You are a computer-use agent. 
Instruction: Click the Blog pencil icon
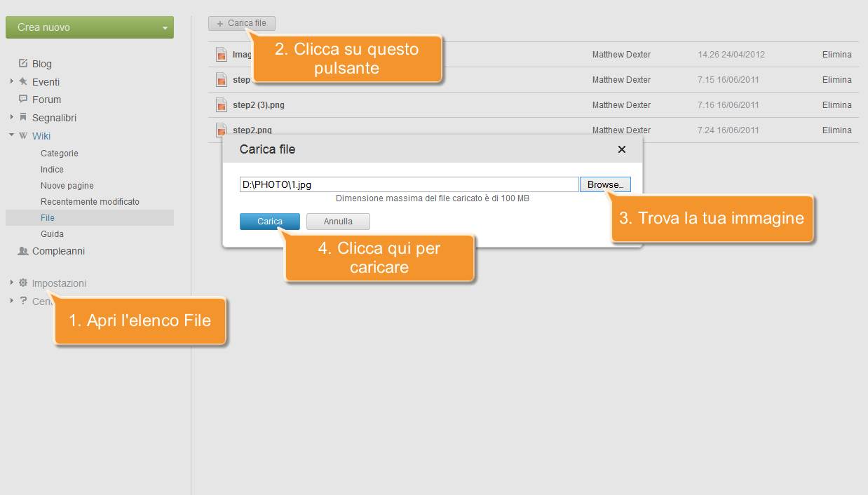coord(23,63)
